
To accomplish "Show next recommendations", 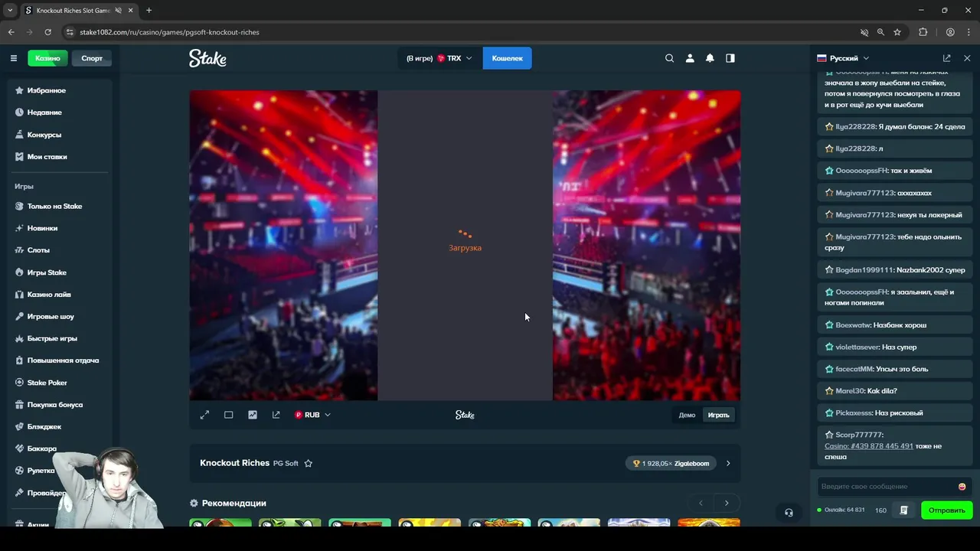I will [x=727, y=503].
